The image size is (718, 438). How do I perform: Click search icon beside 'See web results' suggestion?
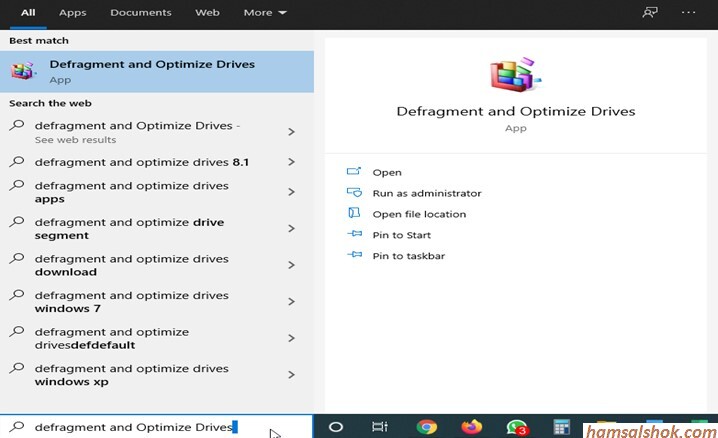[17, 125]
